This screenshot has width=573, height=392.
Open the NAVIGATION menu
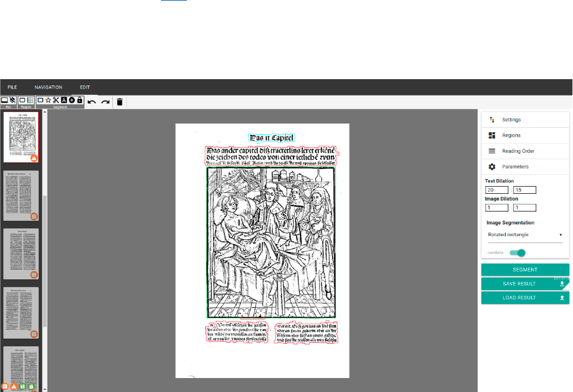click(x=48, y=87)
